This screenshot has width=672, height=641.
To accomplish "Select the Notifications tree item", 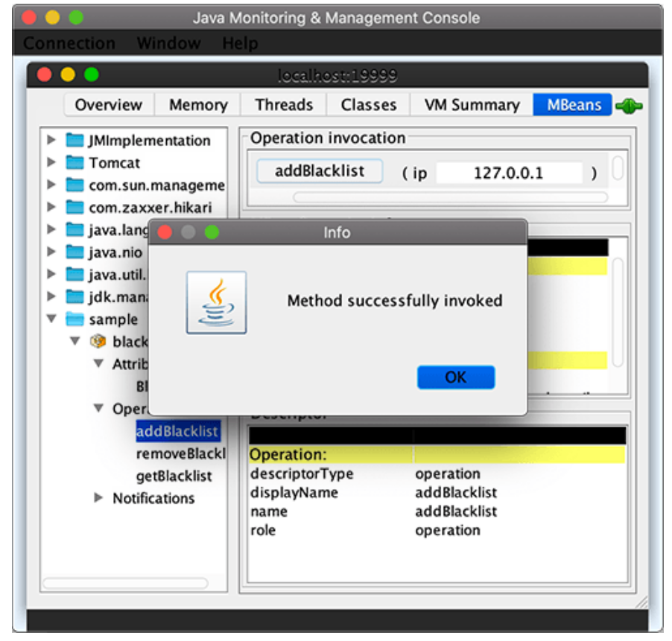I will (153, 498).
